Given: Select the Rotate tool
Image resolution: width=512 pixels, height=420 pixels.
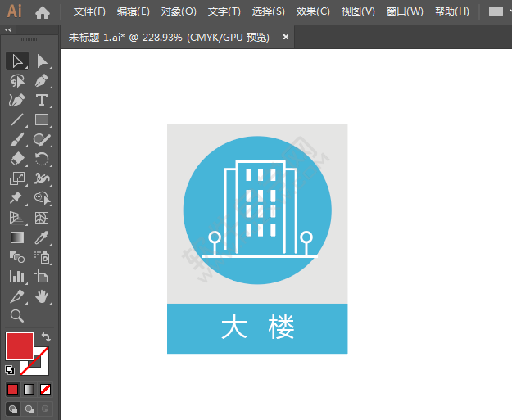Looking at the screenshot, I should (42, 159).
